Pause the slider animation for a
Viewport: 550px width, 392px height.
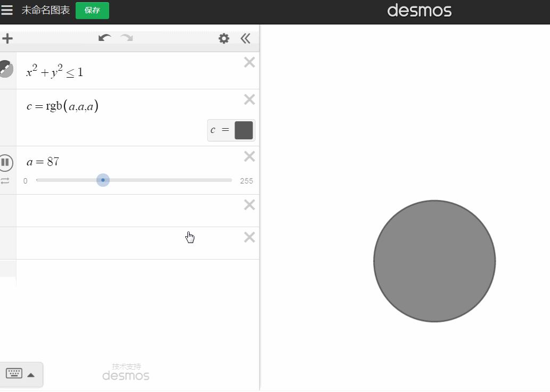6,163
